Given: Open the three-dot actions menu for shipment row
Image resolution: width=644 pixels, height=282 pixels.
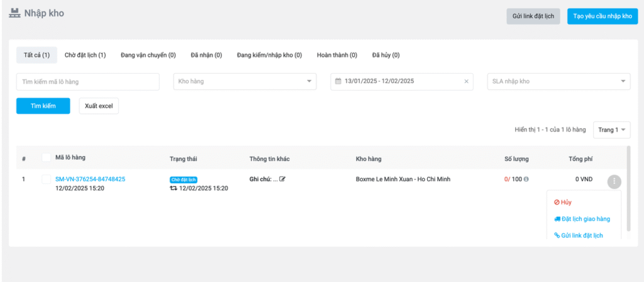Looking at the screenshot, I should click(x=614, y=181).
